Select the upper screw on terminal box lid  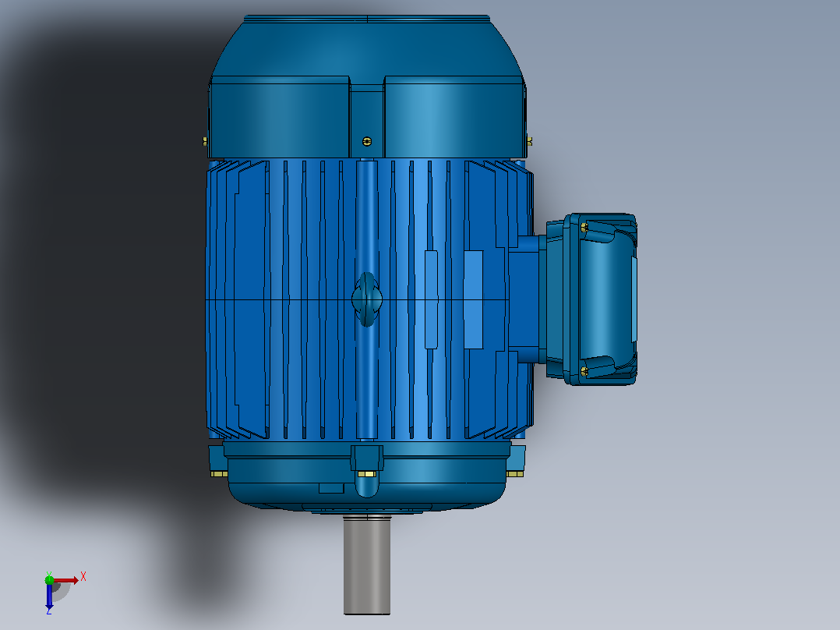[x=584, y=228]
